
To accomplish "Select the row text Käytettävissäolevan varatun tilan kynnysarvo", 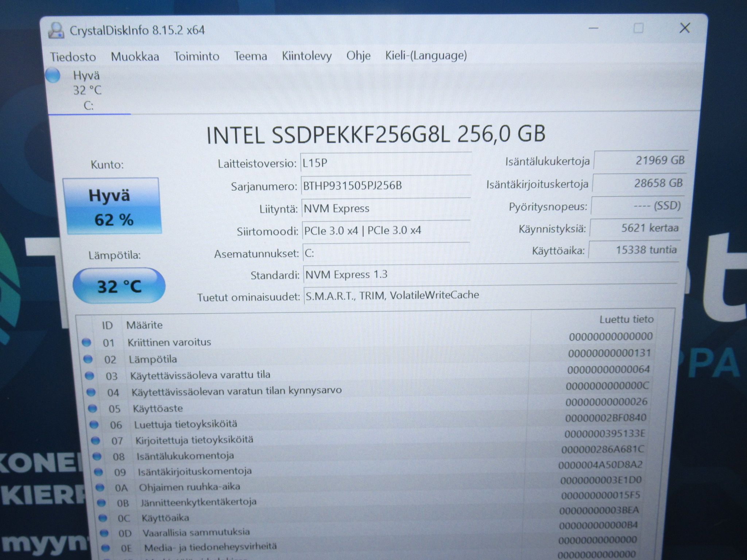I will click(x=237, y=391).
